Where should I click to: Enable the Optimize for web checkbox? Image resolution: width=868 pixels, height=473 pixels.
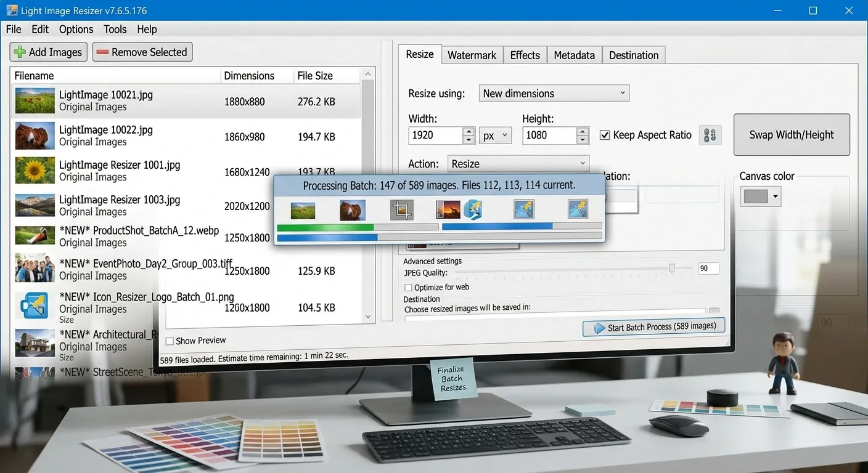pos(408,288)
